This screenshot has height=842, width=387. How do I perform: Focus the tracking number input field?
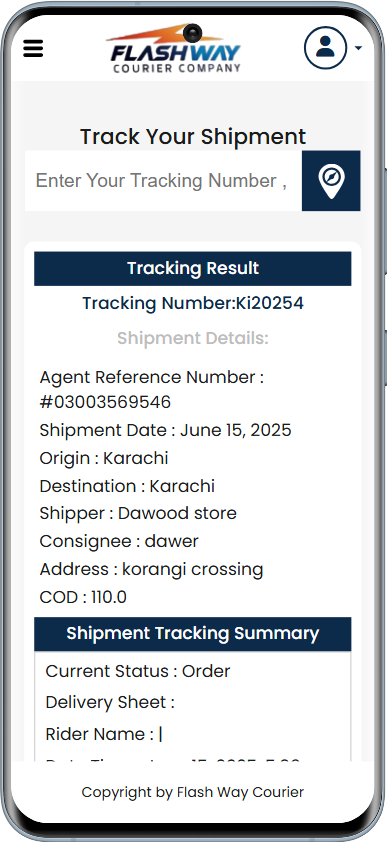click(163, 180)
